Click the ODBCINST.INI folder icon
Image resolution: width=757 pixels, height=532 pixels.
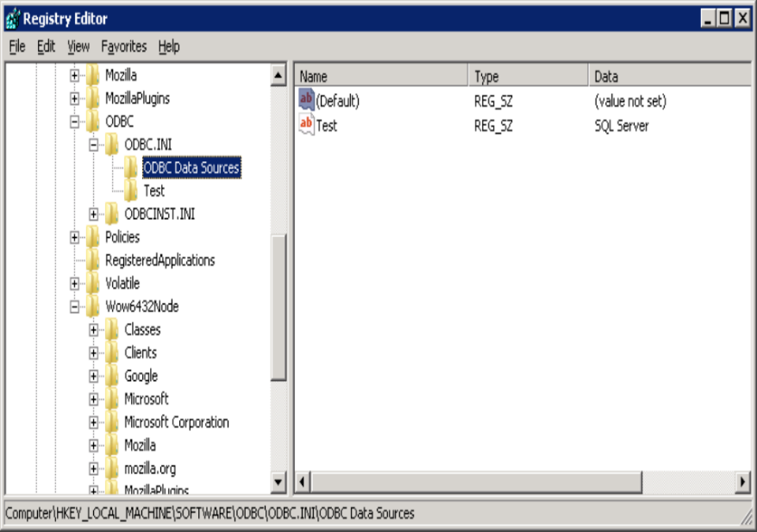tap(111, 214)
